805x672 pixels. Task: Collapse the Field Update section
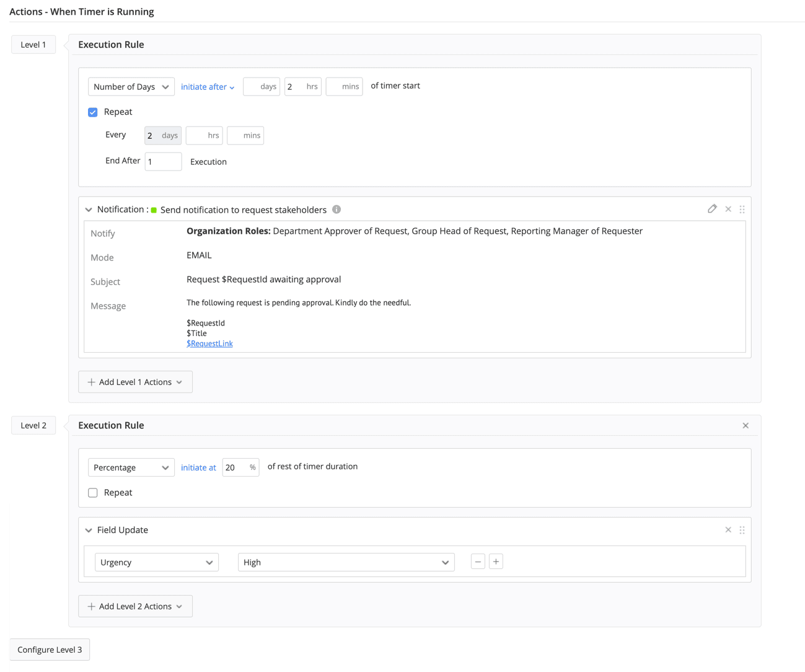pyautogui.click(x=89, y=530)
